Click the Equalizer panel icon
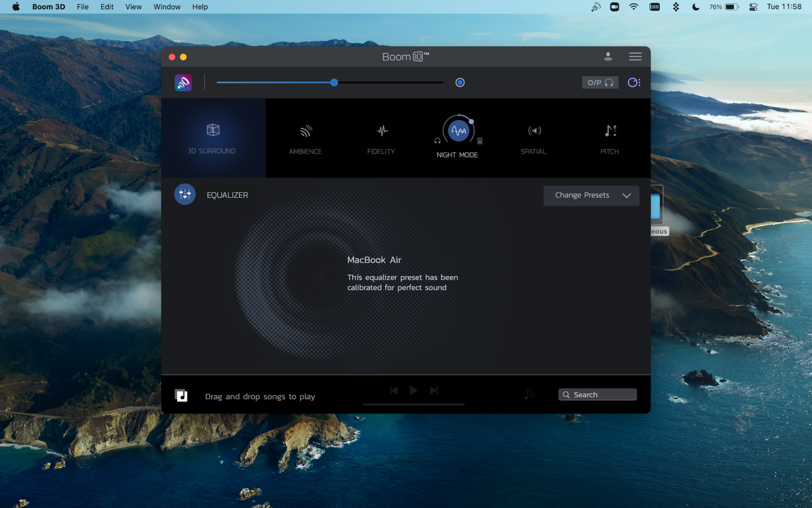This screenshot has height=508, width=812. click(184, 194)
